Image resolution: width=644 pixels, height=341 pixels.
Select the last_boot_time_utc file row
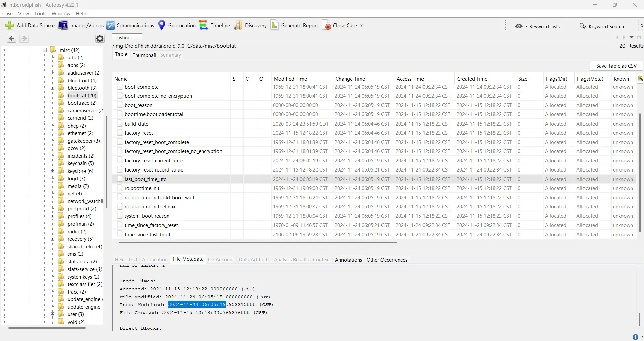click(374, 179)
